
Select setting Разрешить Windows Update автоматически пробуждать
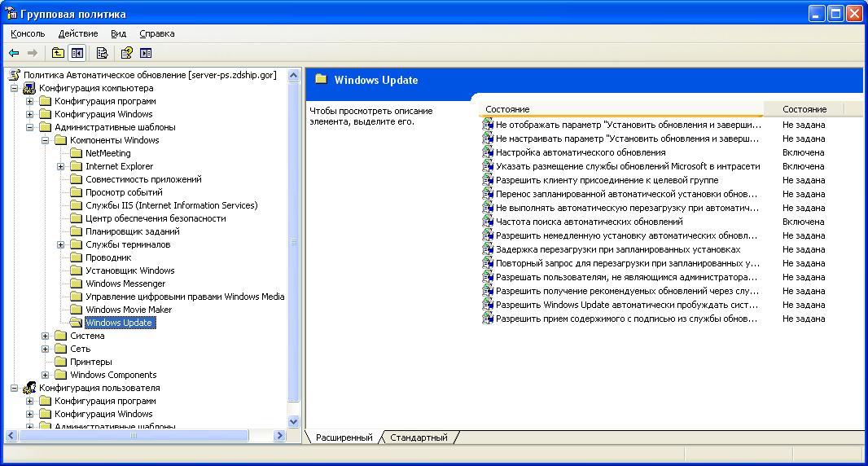[x=627, y=305]
